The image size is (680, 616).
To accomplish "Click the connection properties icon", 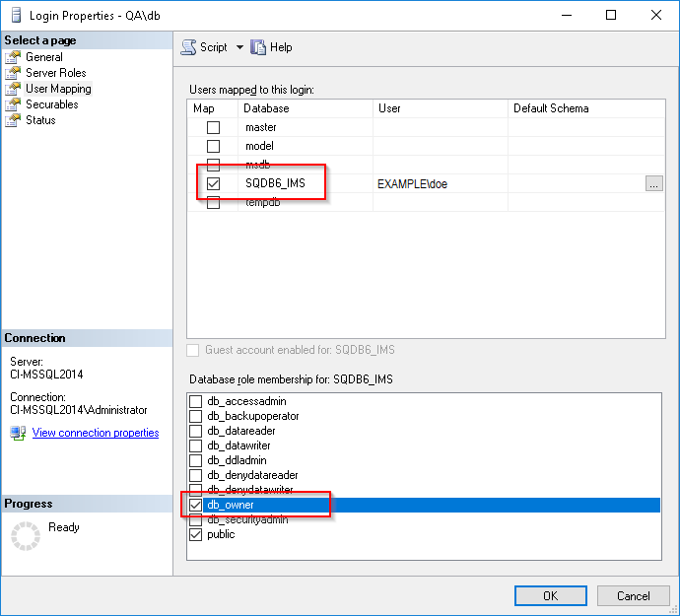I will 18,433.
